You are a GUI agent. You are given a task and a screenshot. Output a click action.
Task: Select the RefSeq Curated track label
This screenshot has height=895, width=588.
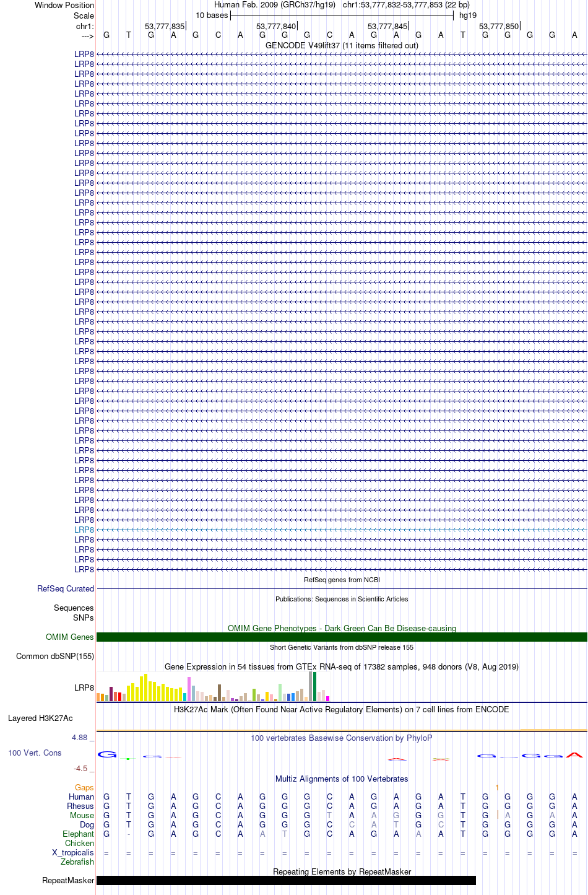coord(66,588)
